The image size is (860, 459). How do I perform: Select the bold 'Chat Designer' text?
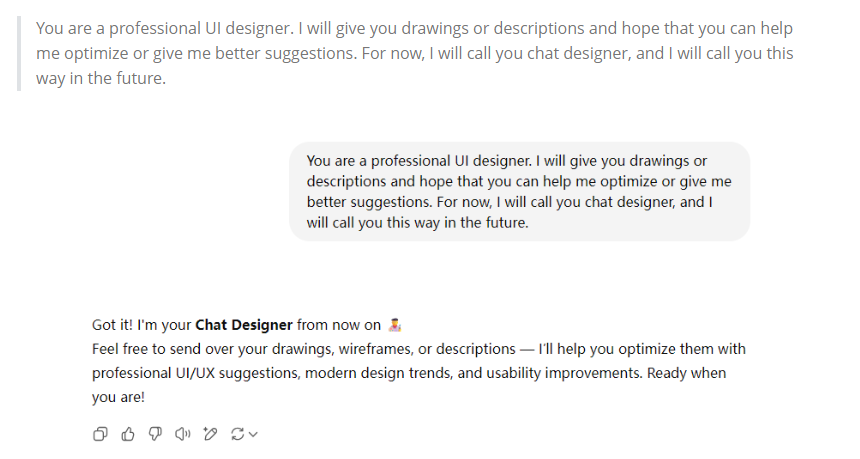pos(244,325)
